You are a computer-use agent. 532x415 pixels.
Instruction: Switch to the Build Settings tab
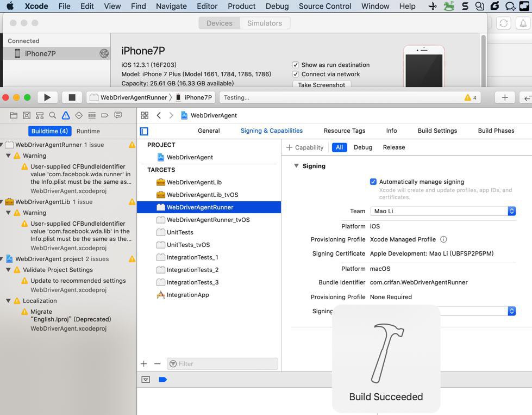(437, 131)
